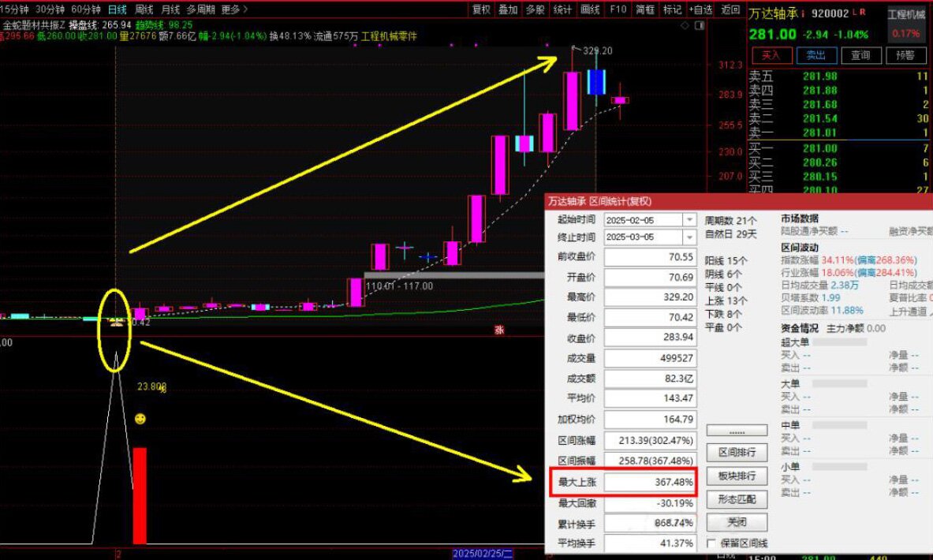Click the 万达轴承 区间统计 dialog title bar

738,201
